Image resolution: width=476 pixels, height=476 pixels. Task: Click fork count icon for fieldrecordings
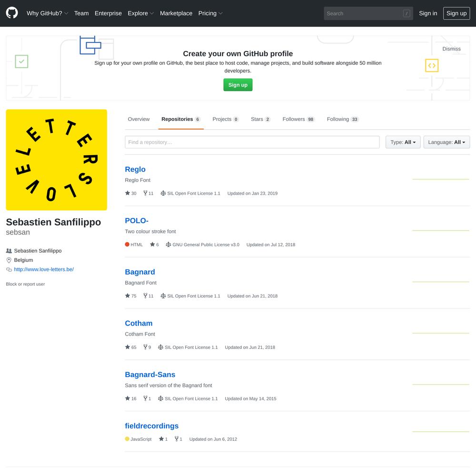[x=177, y=439]
